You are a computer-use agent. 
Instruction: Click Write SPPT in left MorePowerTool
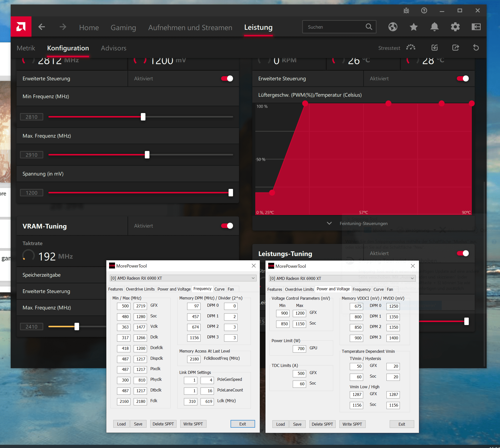193,424
